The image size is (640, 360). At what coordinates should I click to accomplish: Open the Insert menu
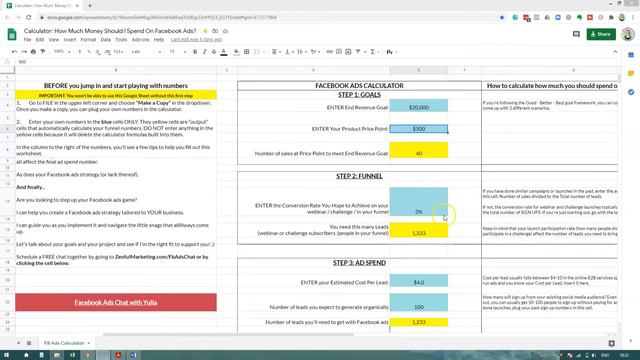pos(70,40)
